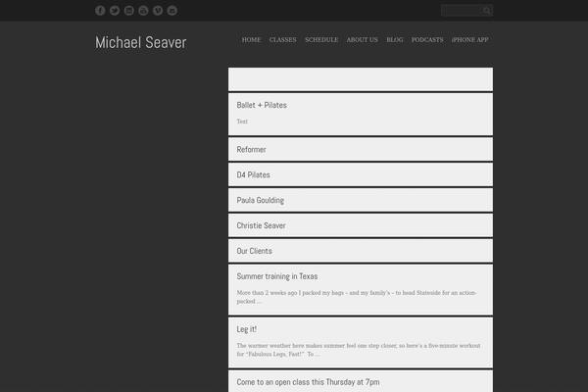Open the Vimeo V icon
This screenshot has width=588, height=392.
(x=158, y=11)
